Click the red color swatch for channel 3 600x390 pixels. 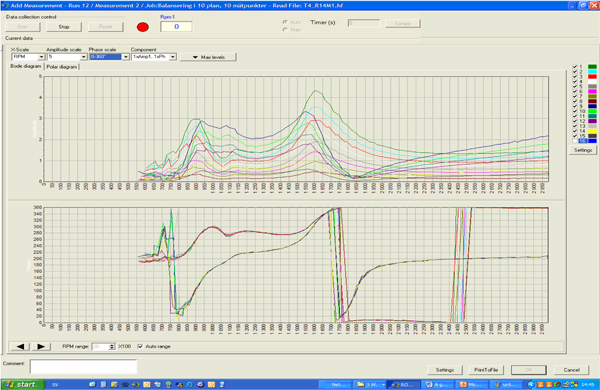[x=592, y=77]
